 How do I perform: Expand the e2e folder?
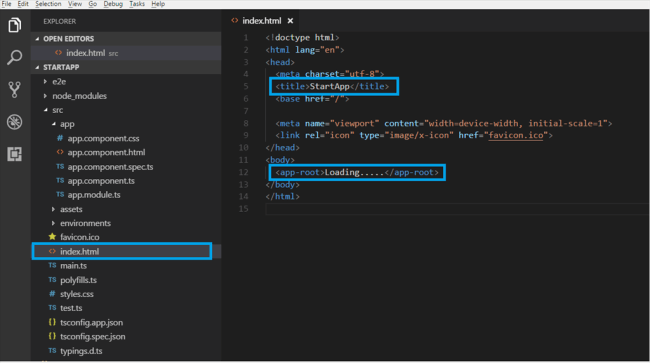45,82
